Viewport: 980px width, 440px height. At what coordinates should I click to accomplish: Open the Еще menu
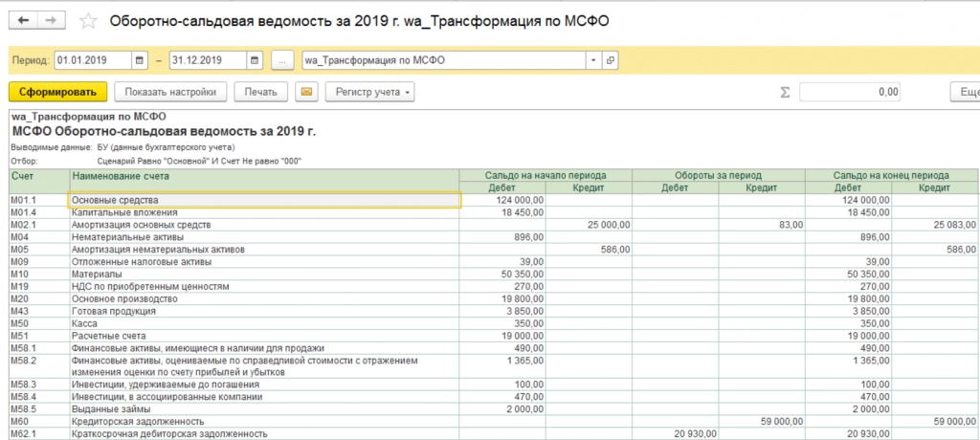coord(966,92)
